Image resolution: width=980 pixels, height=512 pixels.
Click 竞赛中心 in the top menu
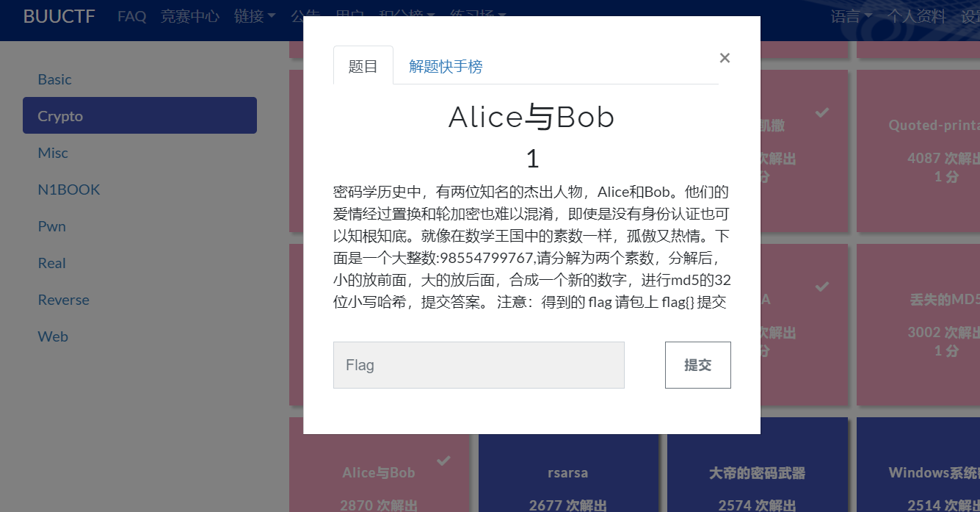pyautogui.click(x=190, y=16)
